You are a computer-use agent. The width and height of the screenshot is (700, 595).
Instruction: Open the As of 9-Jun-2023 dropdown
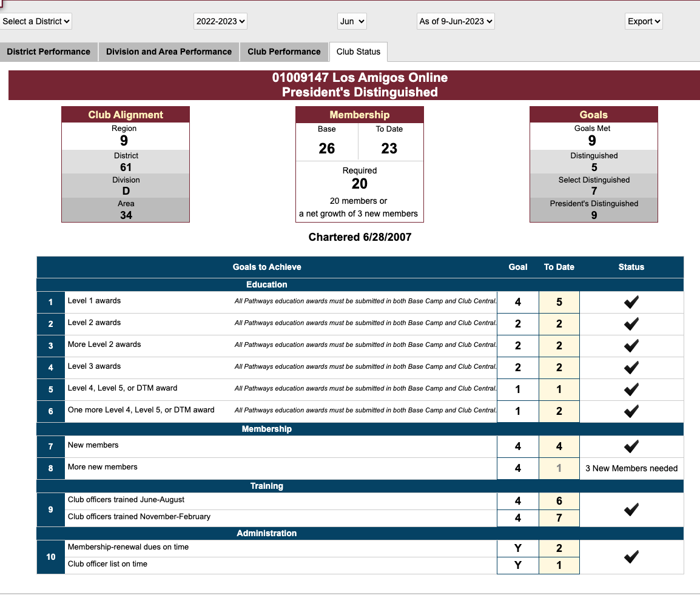[x=456, y=21]
